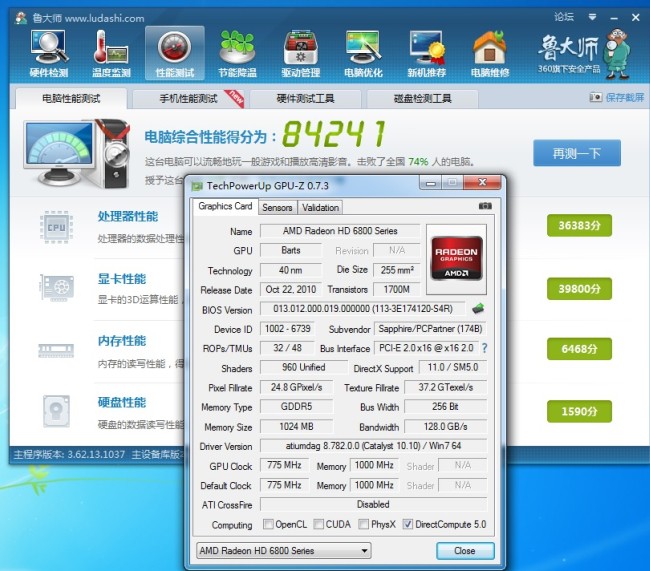Click the 1590分 disk score badge
This screenshot has width=650, height=571.
coord(579,411)
